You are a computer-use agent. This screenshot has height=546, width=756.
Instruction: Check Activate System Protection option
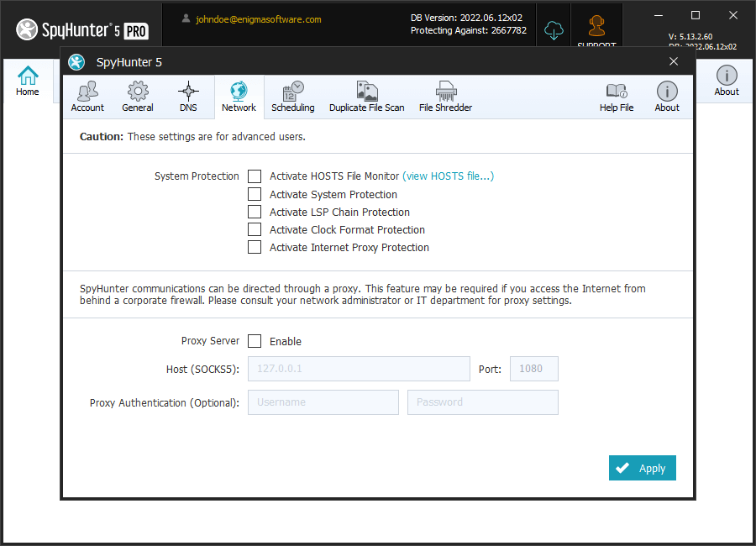click(255, 194)
